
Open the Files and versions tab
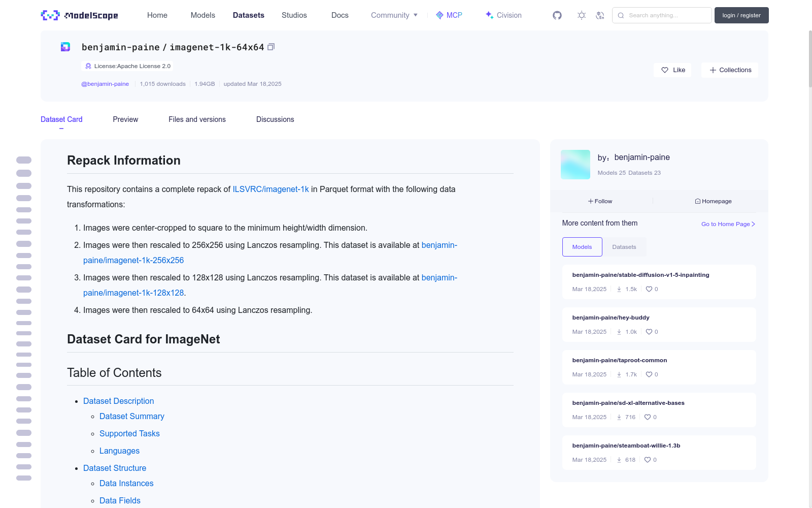pyautogui.click(x=197, y=119)
